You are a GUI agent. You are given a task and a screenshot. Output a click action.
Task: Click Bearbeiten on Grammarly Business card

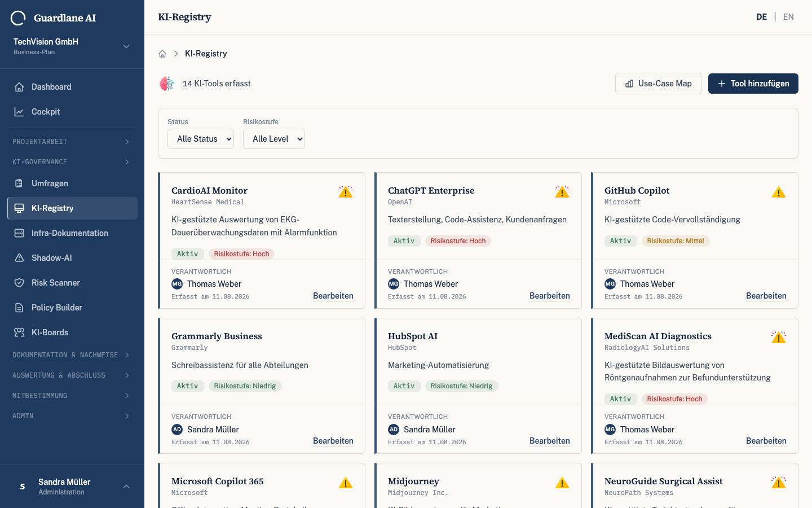pyautogui.click(x=333, y=441)
